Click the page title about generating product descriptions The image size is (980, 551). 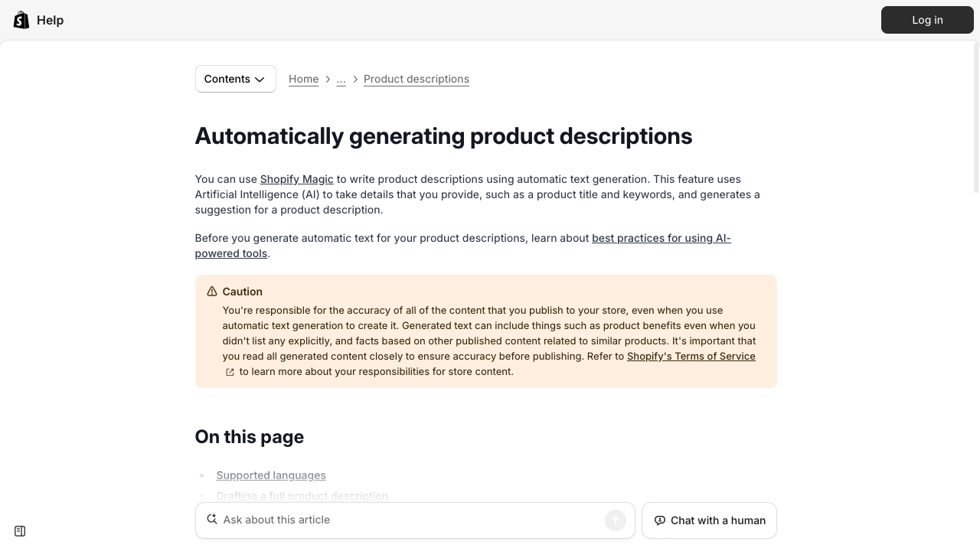[444, 136]
